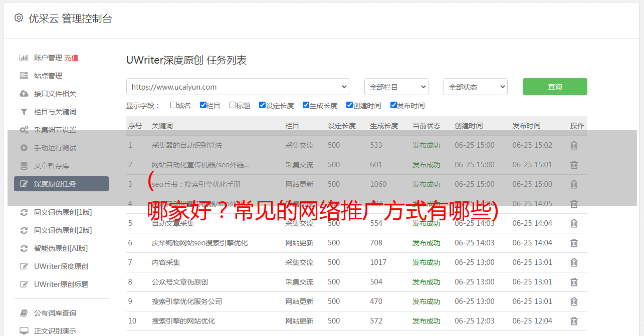The image size is (644, 336).
Task: Click the 深度原创任务 edit icon
Action: click(x=24, y=184)
